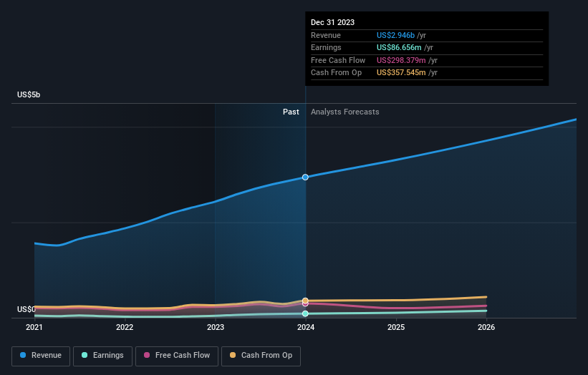This screenshot has width=588, height=375.
Task: Click the 2026 x-axis label
Action: 486,328
